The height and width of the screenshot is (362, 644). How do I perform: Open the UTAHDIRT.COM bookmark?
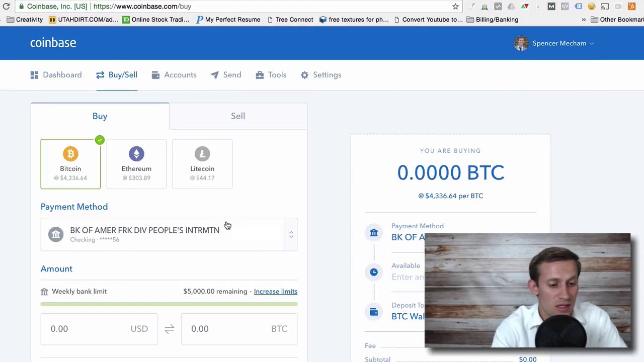[x=84, y=20]
